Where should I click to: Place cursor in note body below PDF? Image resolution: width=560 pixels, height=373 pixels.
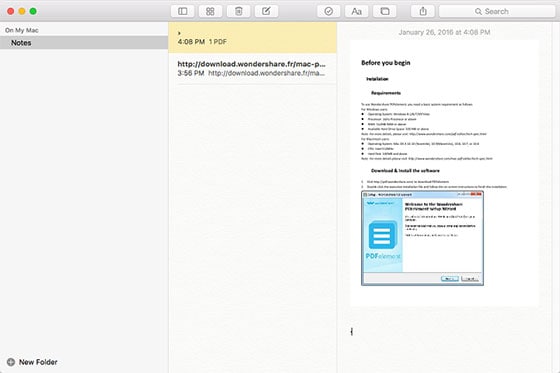click(x=444, y=332)
